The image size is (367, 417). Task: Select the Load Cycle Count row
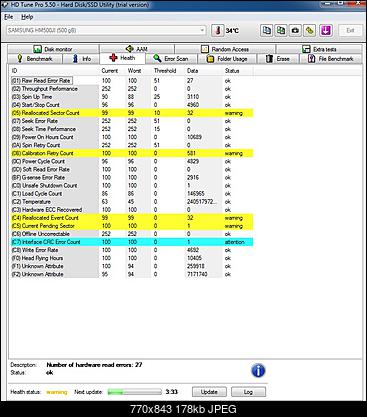[x=132, y=194]
